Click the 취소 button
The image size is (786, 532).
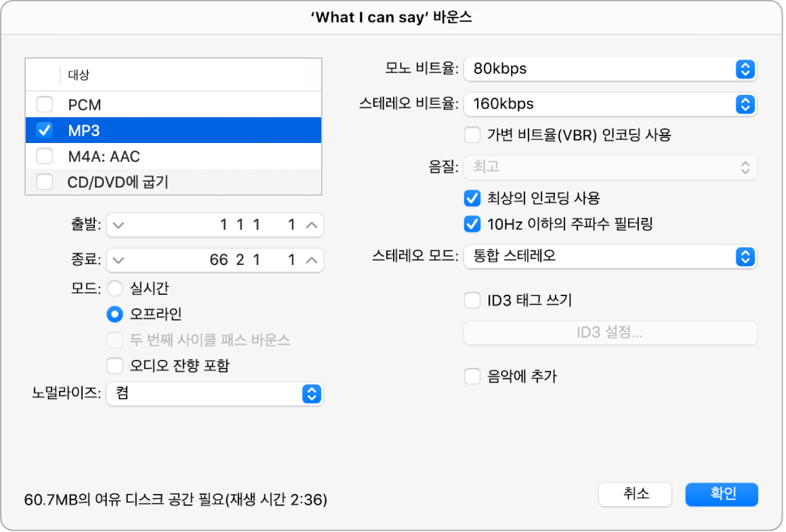(635, 494)
